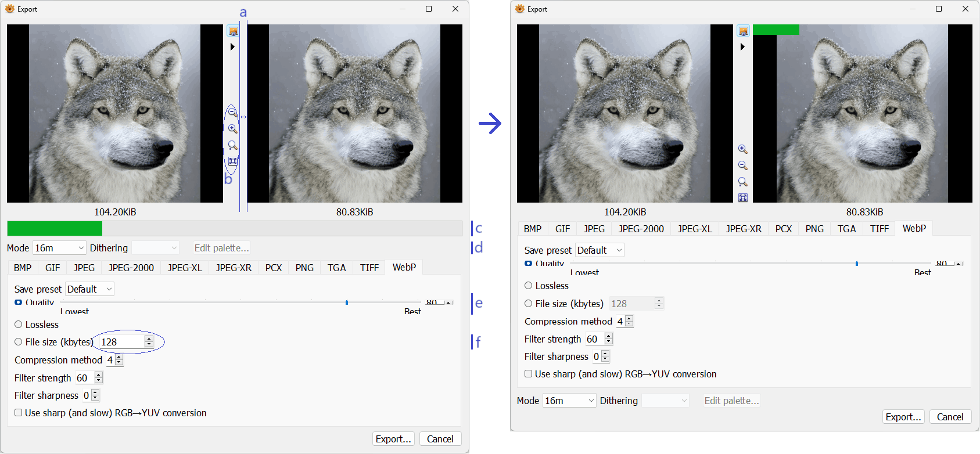Switch to PNG tab in right dialog
The width and height of the screenshot is (980, 454).
pyautogui.click(x=814, y=229)
